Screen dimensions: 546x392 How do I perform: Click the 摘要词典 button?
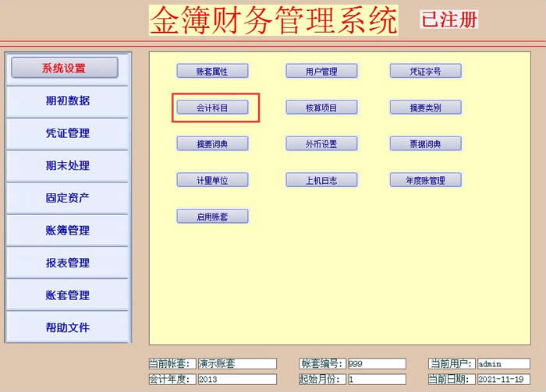(x=212, y=144)
